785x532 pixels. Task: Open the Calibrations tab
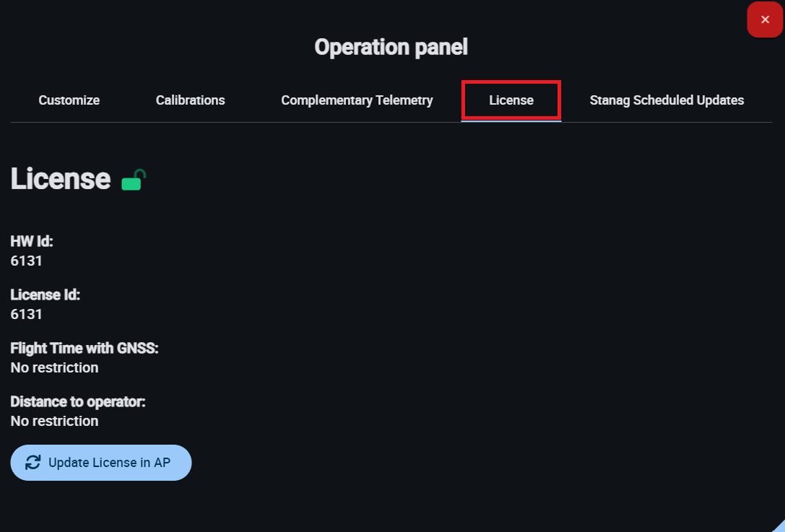click(x=191, y=100)
